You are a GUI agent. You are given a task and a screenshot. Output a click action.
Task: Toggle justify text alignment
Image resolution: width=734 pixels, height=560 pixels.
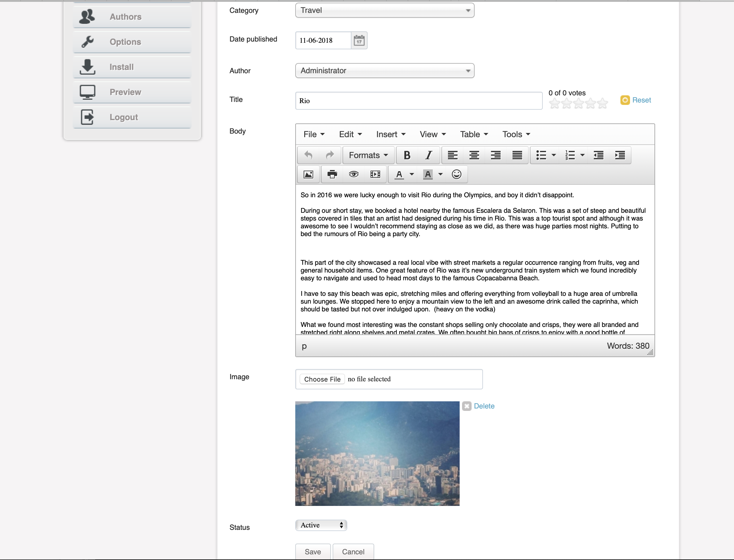point(517,155)
